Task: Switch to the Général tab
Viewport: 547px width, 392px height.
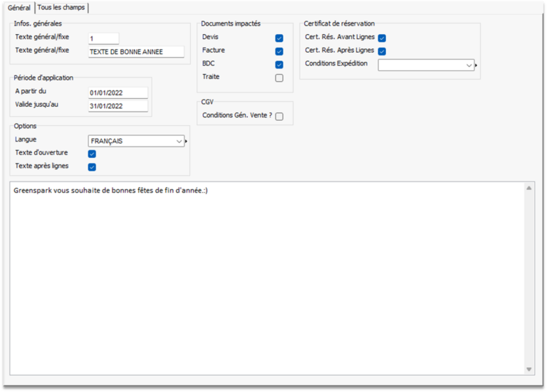Action: (x=19, y=7)
